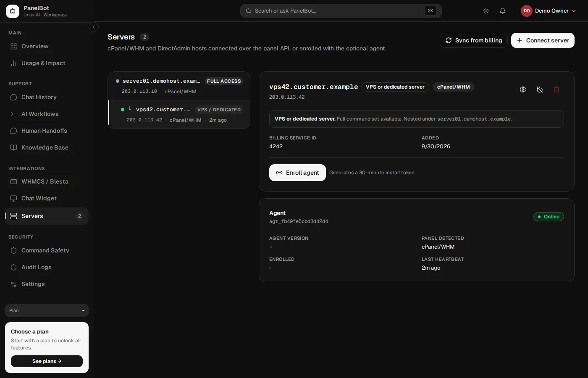The height and width of the screenshot is (378, 588).
Task: Open Audit Logs
Action: (47, 267)
